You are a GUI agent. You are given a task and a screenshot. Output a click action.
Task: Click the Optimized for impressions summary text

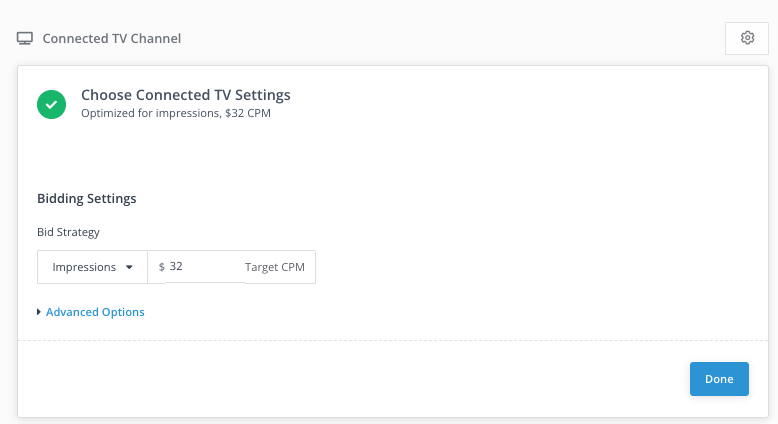point(150,113)
